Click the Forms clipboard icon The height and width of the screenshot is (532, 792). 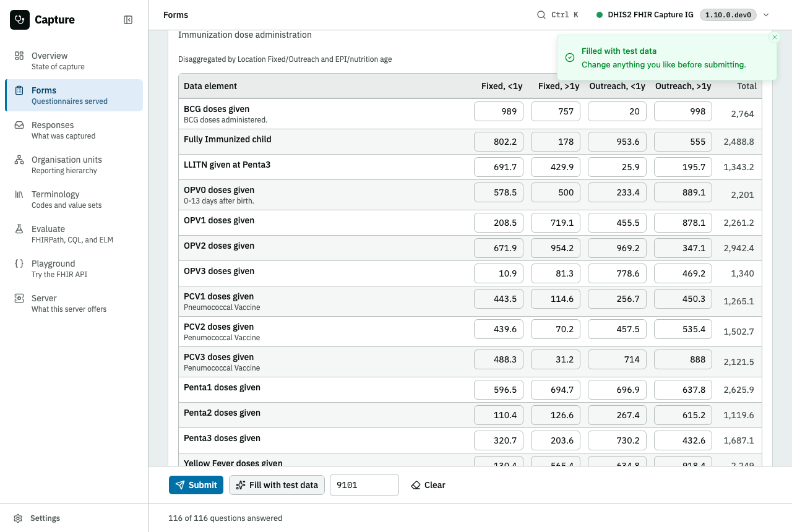(x=19, y=90)
